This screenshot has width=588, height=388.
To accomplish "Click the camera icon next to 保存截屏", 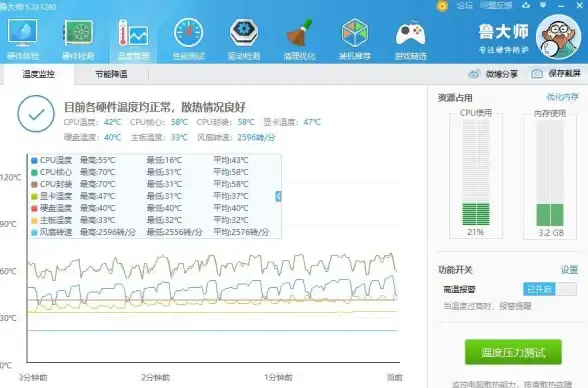I will click(537, 73).
